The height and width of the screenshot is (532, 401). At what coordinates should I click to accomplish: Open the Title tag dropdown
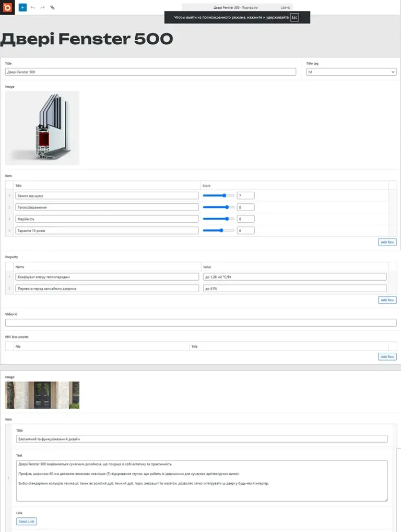pos(351,72)
